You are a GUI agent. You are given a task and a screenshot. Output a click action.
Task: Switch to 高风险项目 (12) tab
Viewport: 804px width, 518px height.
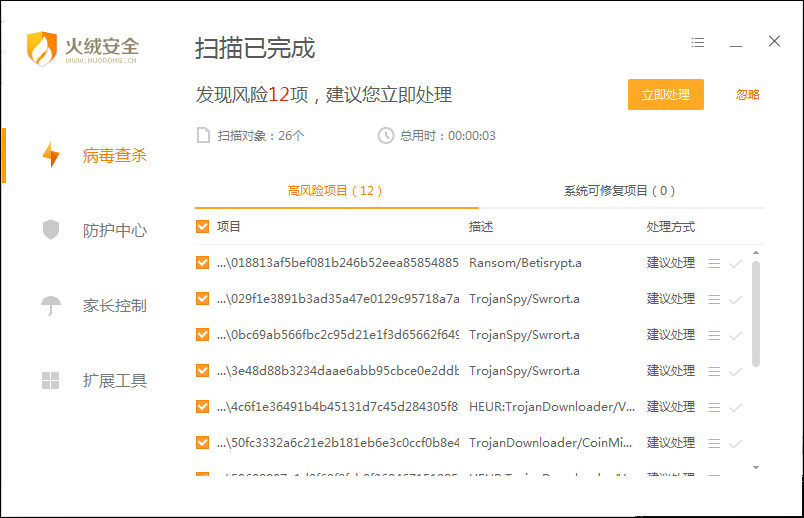(335, 191)
